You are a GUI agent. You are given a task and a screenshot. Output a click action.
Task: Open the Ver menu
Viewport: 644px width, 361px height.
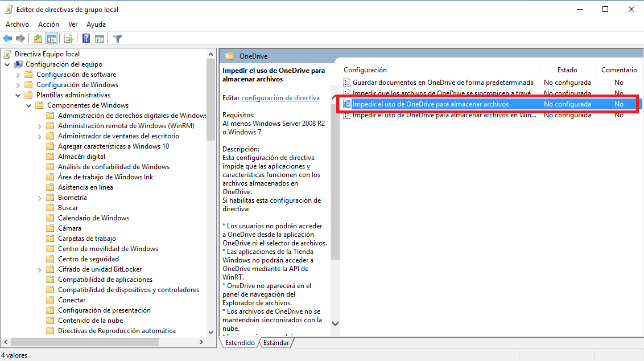[73, 24]
